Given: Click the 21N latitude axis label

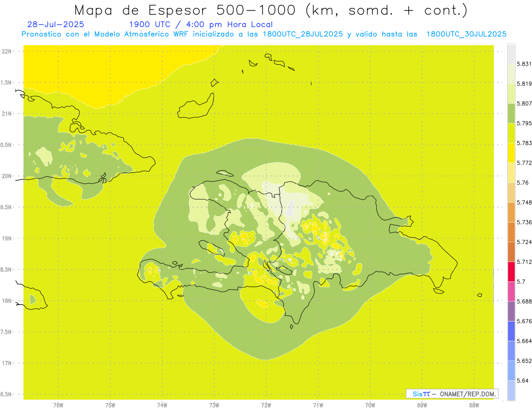Looking at the screenshot, I should 7,114.
